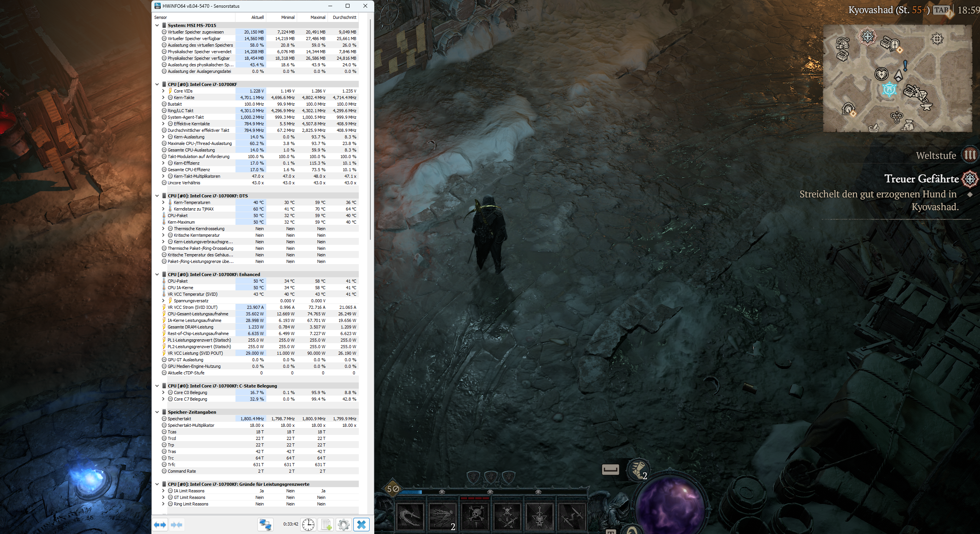Use the dash skill with charge count 2

(x=443, y=517)
